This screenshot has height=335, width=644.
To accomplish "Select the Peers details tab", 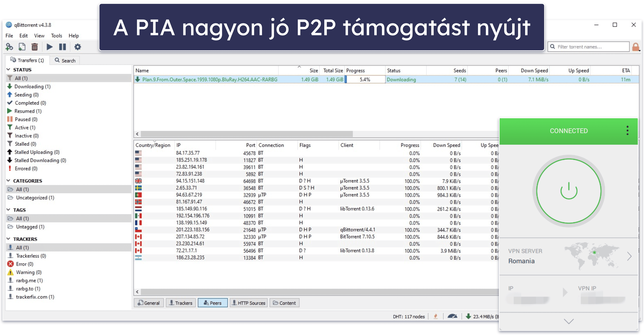I will [213, 303].
